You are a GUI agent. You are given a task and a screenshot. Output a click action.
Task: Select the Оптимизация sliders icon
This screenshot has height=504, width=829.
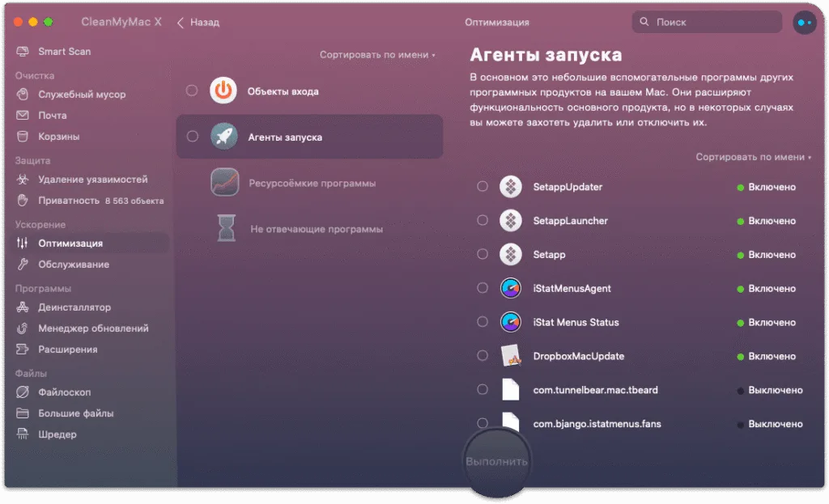[x=22, y=243]
